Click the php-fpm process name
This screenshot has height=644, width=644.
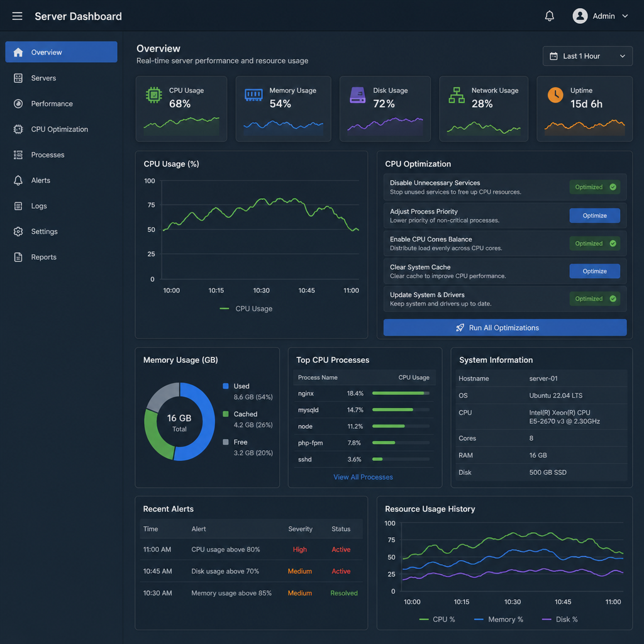(x=311, y=443)
